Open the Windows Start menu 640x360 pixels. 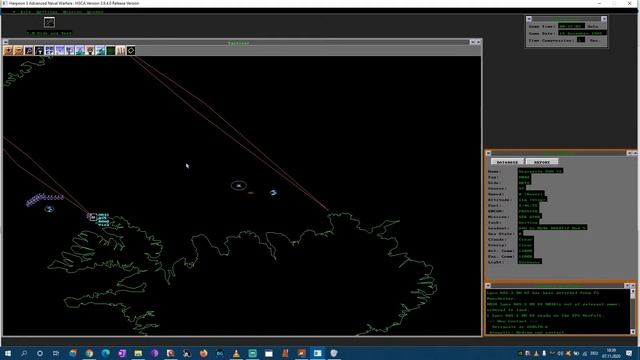(x=8, y=353)
